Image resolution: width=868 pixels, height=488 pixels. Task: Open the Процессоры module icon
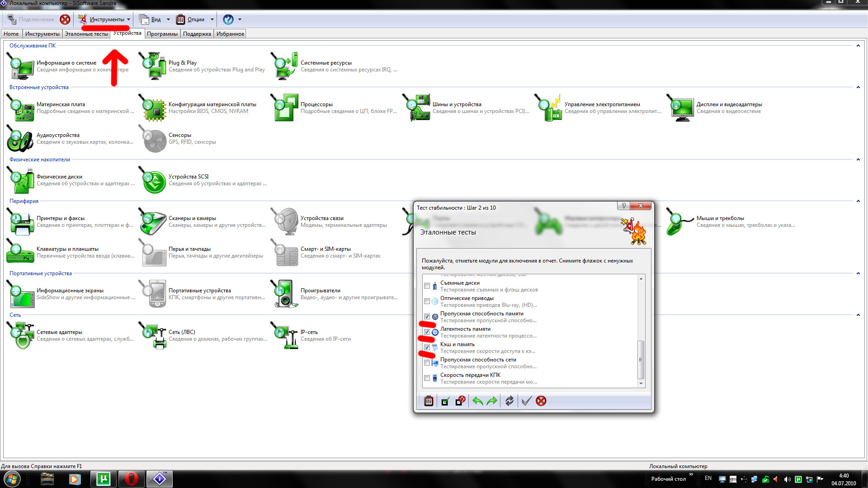[287, 108]
